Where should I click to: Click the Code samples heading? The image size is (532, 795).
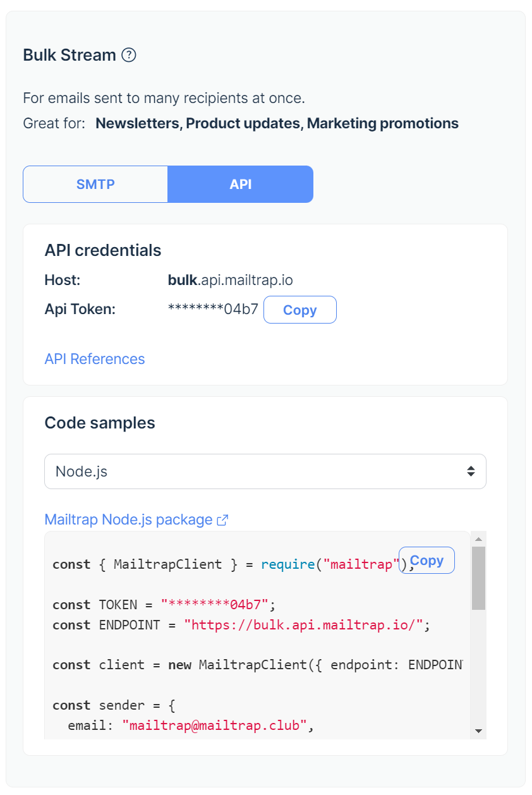[100, 423]
